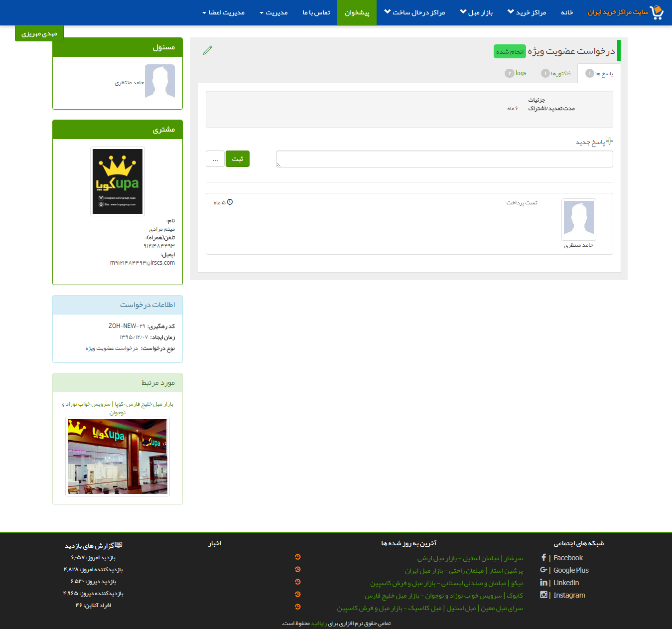Switch to the logs tab
Screen dimensions: 672x629
click(516, 73)
